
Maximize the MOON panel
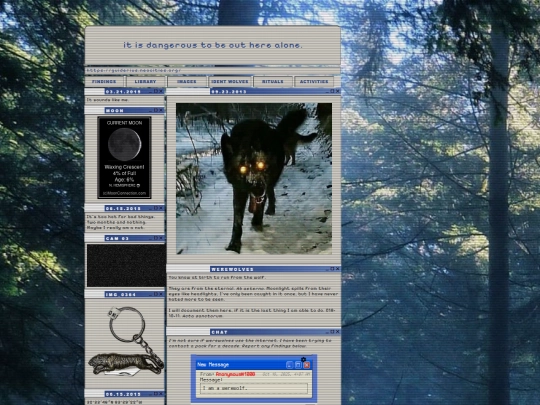[x=156, y=110]
